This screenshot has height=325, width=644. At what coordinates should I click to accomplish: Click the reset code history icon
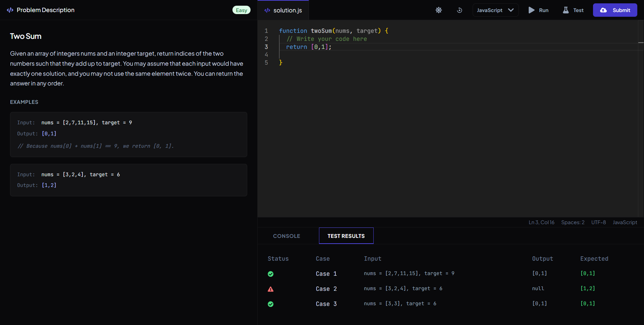459,10
